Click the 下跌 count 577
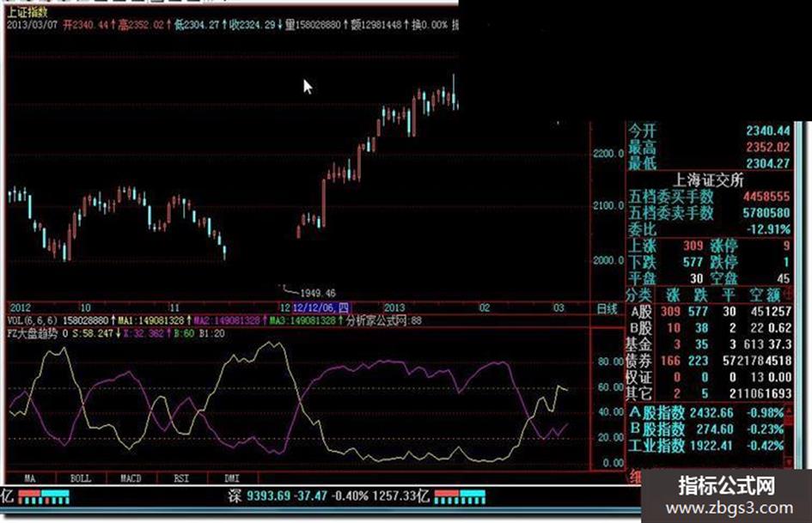The image size is (812, 523). (693, 262)
